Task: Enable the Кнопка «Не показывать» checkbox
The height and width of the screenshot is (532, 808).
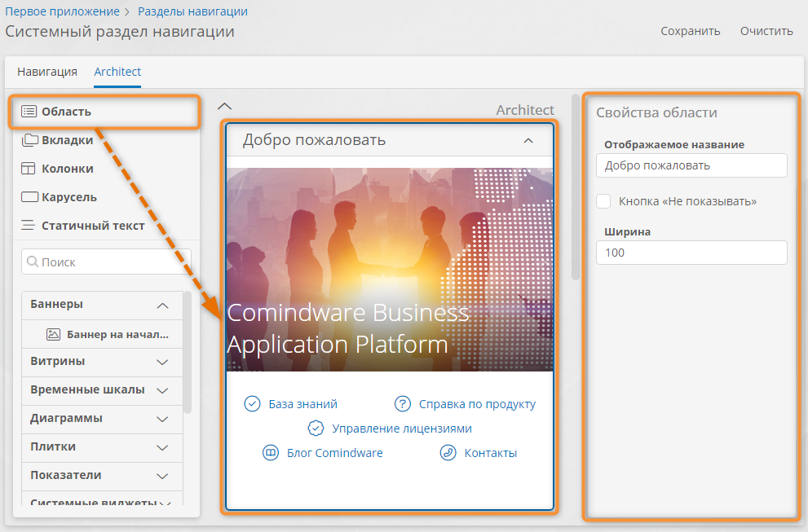Action: click(603, 201)
